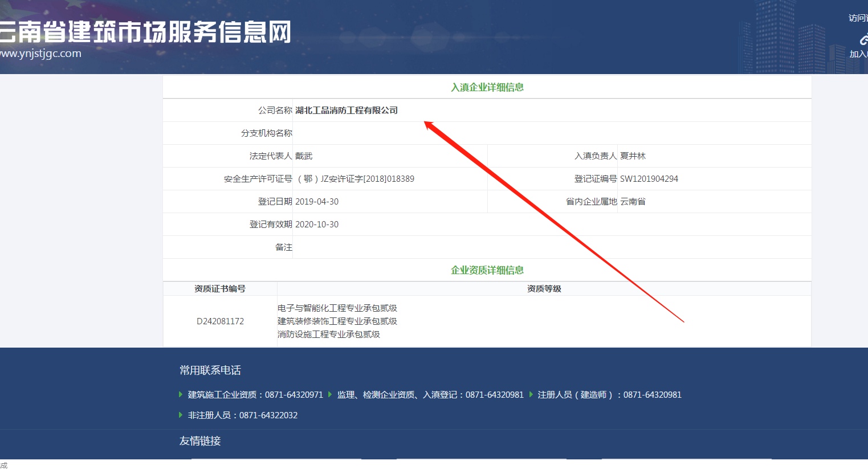
Task: Click the 友情链接 footer heading
Action: 200,441
